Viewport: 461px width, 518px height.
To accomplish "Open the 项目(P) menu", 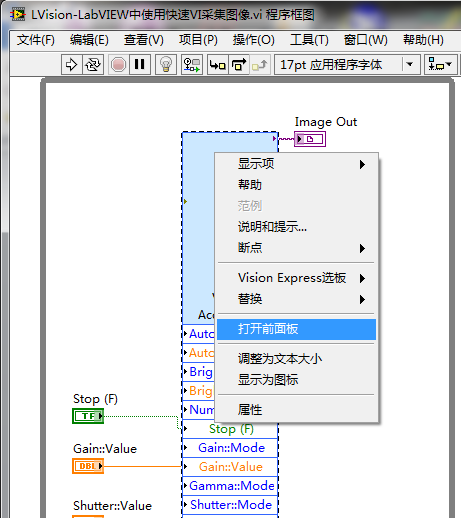I will click(198, 40).
